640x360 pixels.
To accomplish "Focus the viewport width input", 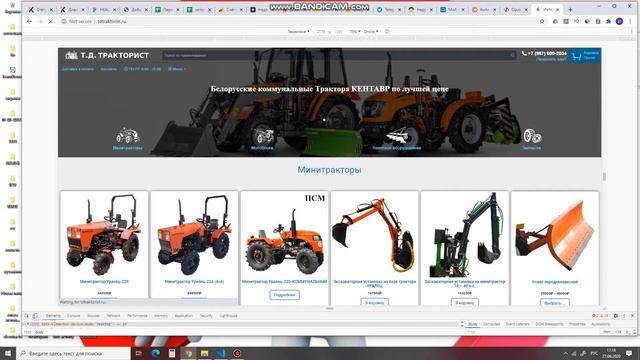I will [x=321, y=31].
